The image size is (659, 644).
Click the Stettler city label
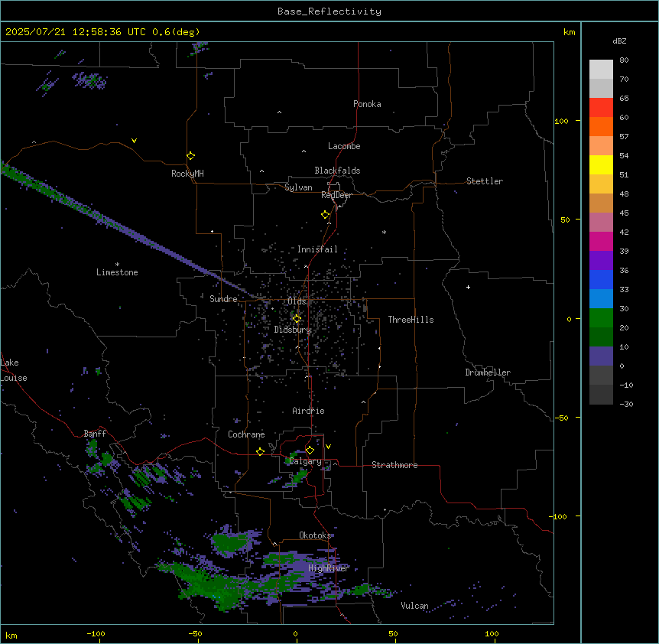point(485,181)
